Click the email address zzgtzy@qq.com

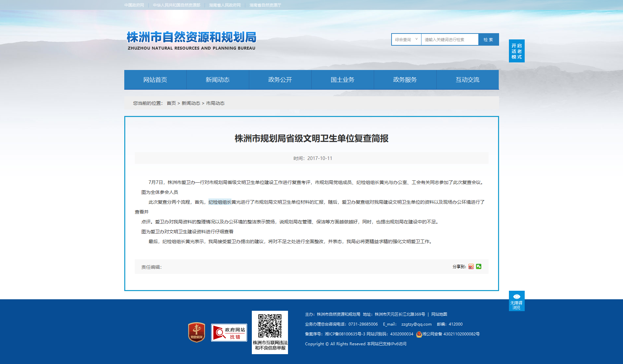click(x=417, y=324)
